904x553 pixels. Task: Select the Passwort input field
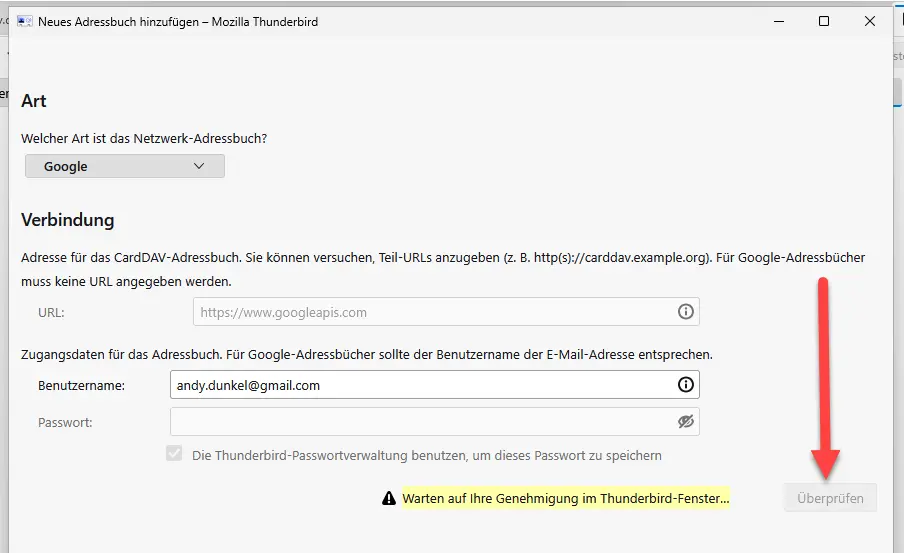[x=420, y=422]
